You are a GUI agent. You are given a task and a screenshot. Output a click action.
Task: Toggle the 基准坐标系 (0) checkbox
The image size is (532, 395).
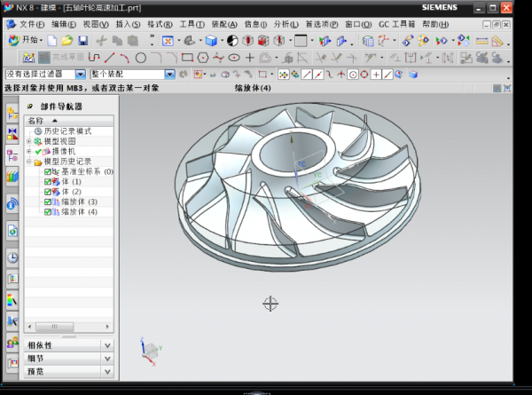coord(48,171)
